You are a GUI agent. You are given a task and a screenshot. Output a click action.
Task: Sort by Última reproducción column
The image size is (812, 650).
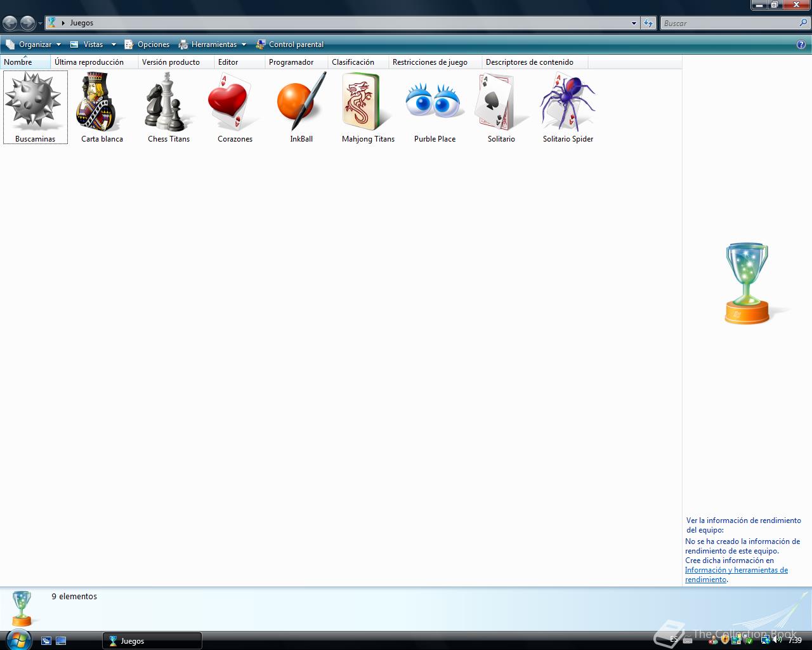click(95, 62)
